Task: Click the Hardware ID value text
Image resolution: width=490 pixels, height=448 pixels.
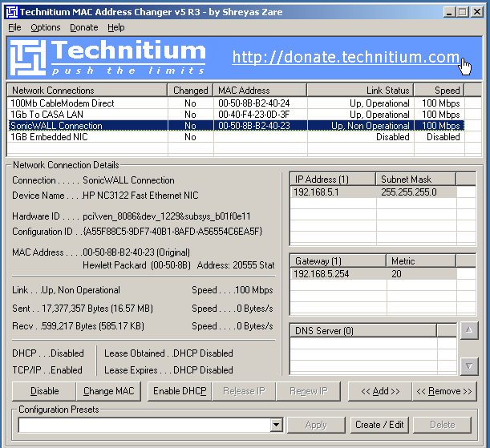Action: [167, 216]
